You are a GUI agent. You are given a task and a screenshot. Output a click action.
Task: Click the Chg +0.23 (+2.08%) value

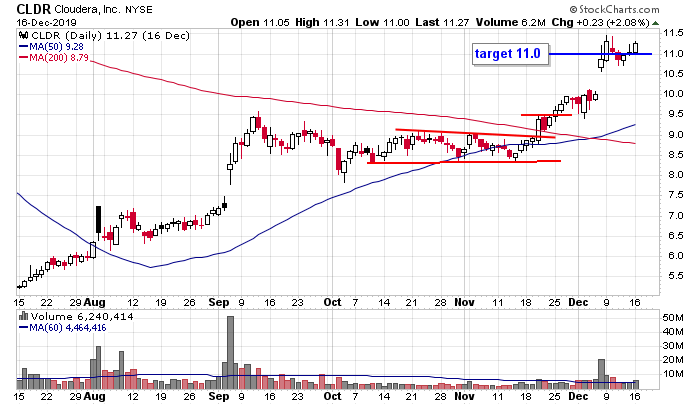click(600, 22)
